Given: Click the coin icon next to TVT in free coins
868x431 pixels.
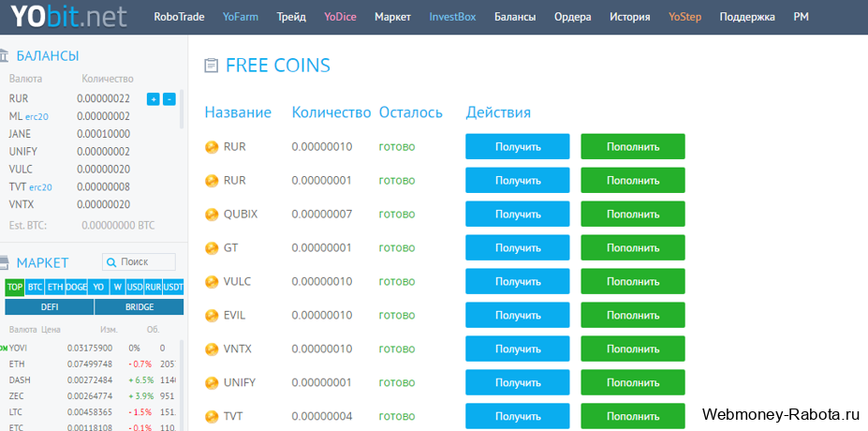Looking at the screenshot, I should click(x=212, y=417).
